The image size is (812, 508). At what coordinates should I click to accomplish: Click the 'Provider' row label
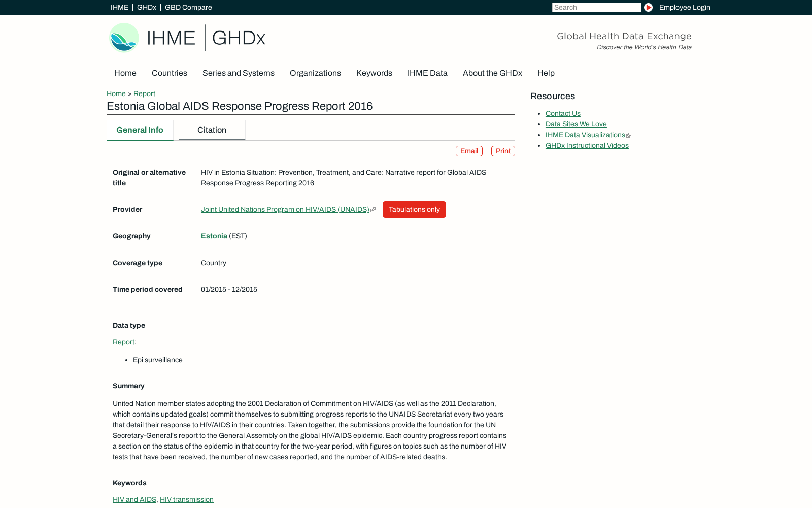[x=127, y=210]
